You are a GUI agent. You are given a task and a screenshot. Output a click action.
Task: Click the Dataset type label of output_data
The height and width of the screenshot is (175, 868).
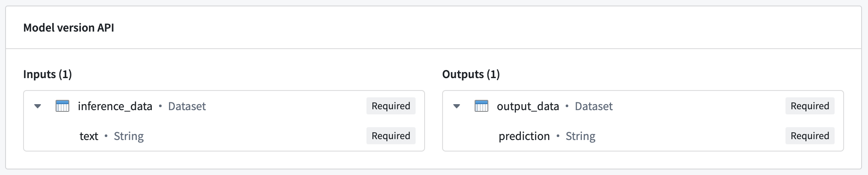pos(593,106)
